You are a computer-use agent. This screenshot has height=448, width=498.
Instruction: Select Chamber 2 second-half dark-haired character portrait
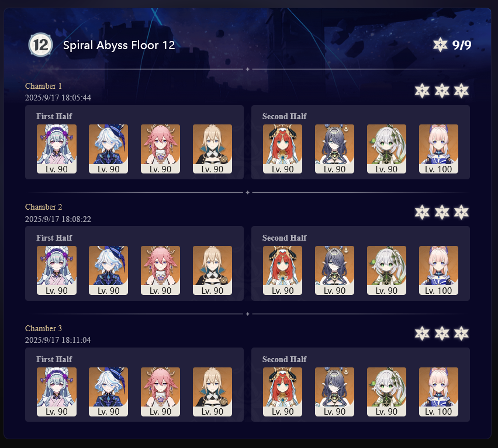(334, 270)
